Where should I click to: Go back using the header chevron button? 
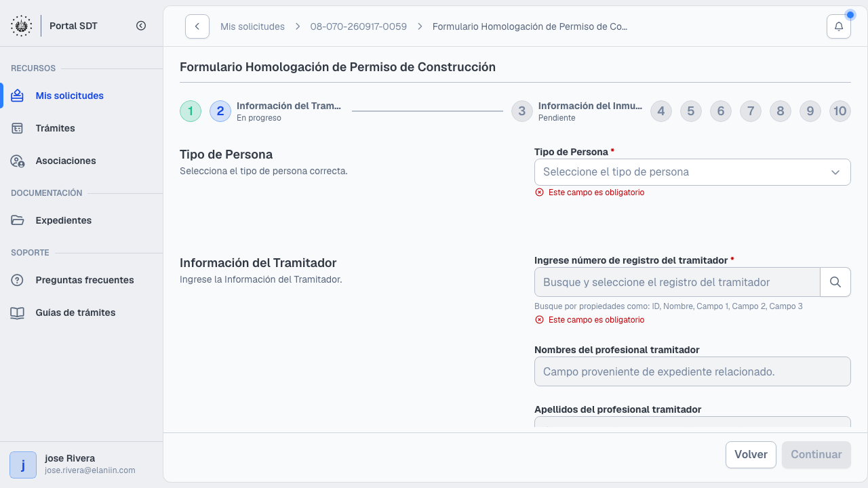pos(197,26)
